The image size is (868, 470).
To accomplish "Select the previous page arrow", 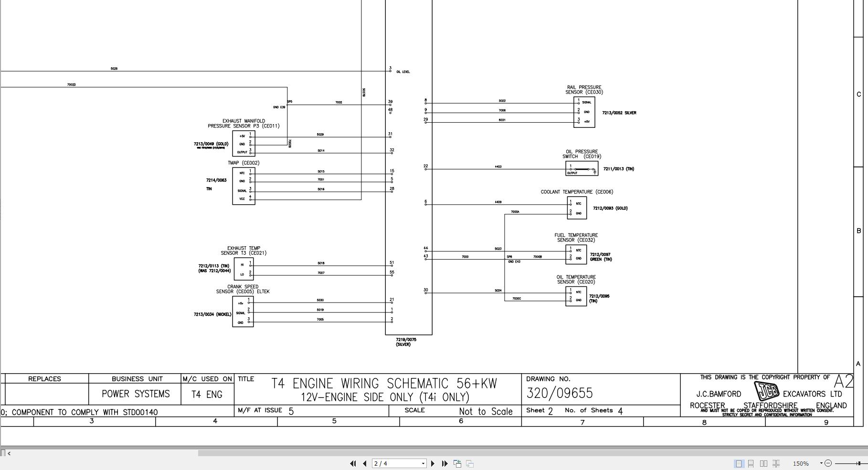I will point(364,463).
